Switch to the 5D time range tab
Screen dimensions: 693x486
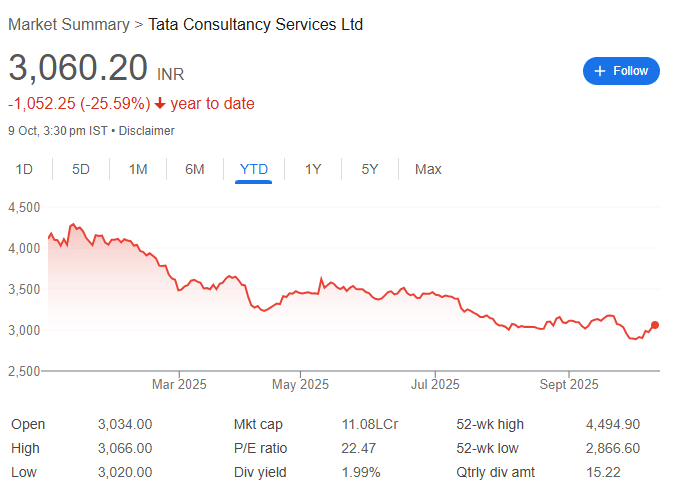coord(81,169)
